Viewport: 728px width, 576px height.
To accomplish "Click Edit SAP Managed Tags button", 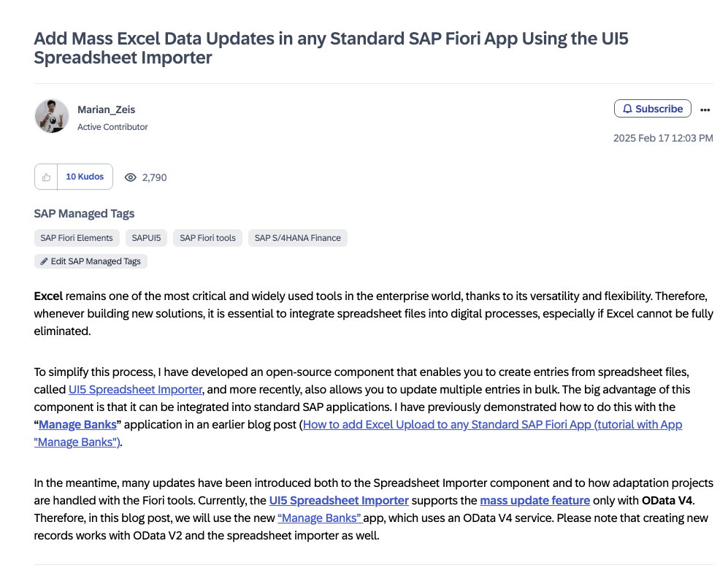I will (91, 261).
